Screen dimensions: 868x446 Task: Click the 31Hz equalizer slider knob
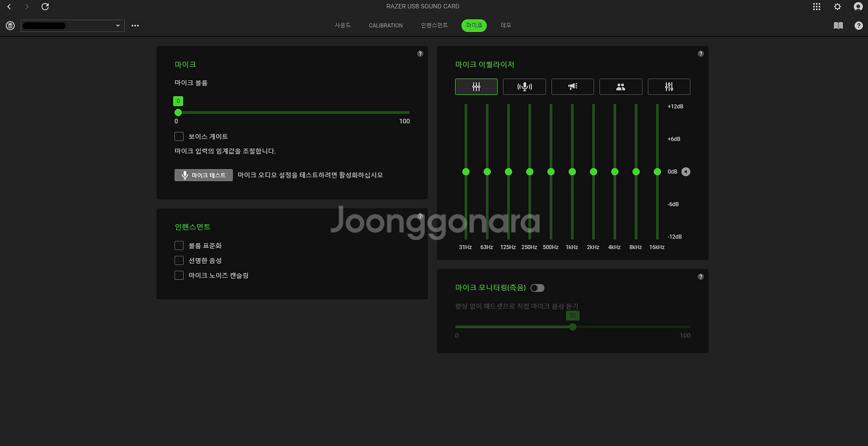[466, 172]
